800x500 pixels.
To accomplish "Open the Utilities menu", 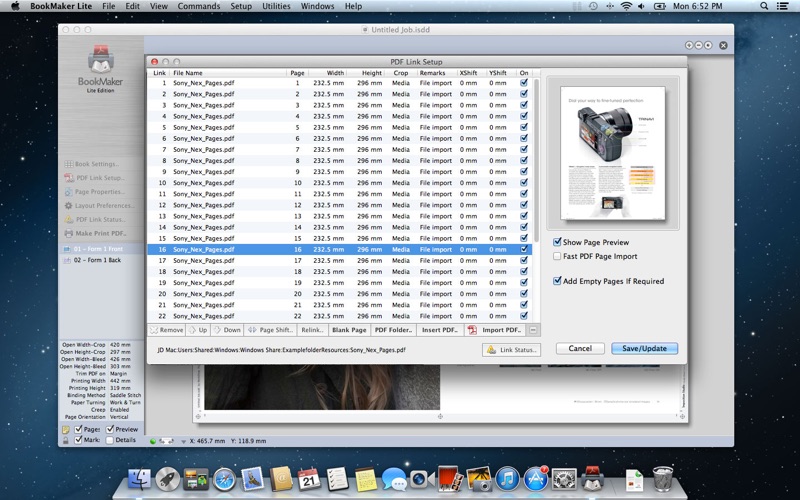I will tap(276, 6).
